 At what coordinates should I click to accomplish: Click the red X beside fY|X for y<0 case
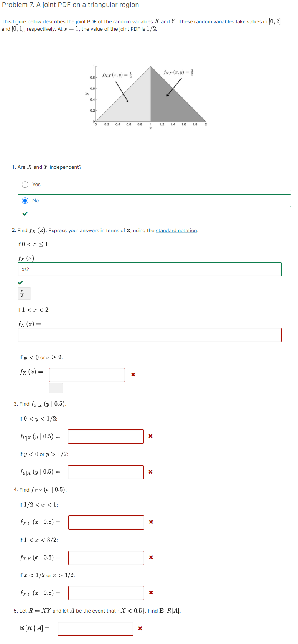click(x=150, y=472)
